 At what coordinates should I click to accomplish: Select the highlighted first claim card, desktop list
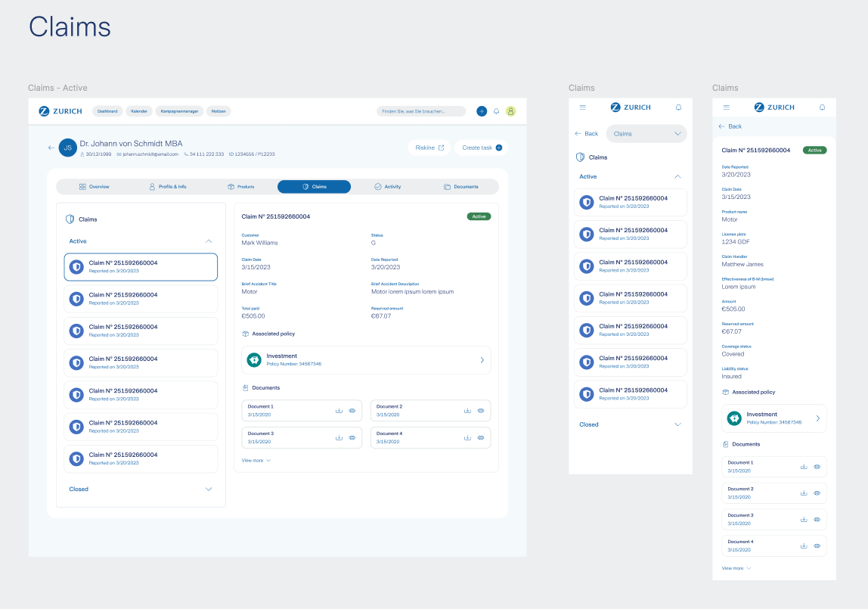point(141,267)
